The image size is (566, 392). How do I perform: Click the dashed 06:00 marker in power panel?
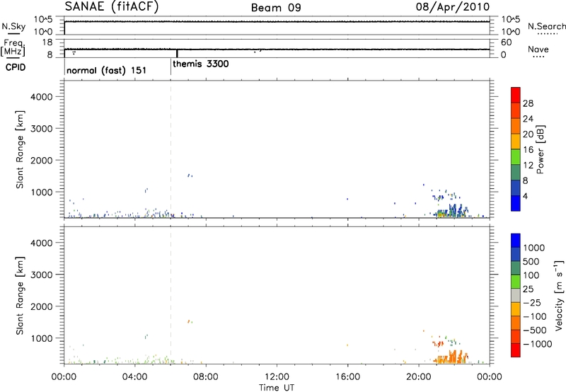click(171, 149)
